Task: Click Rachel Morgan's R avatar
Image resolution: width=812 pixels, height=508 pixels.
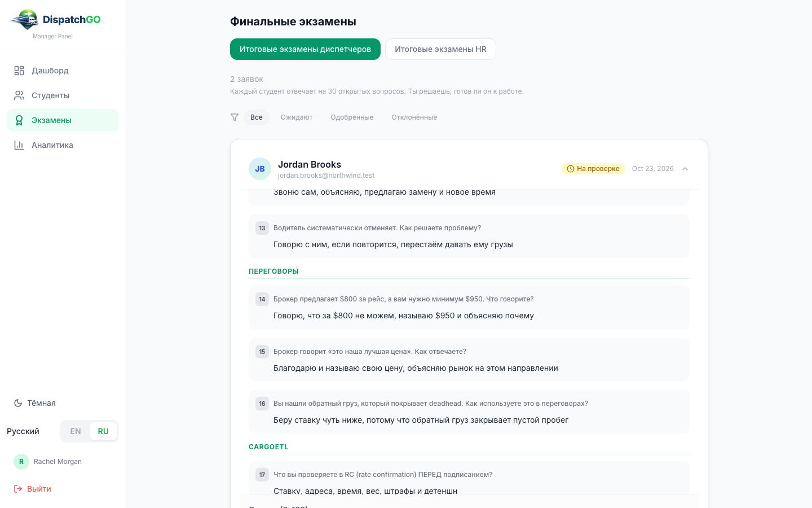Action: pos(21,462)
